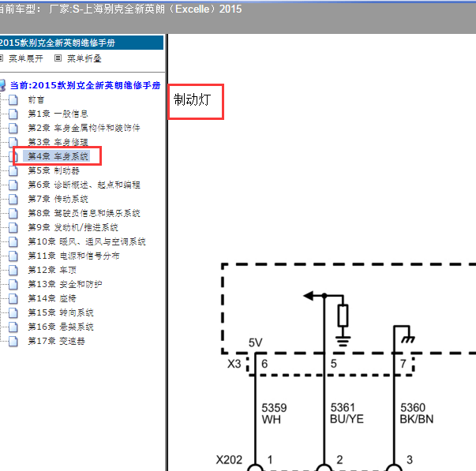476x471 pixels.
Task: Click the page icon beside 第13章
Action: [13, 284]
